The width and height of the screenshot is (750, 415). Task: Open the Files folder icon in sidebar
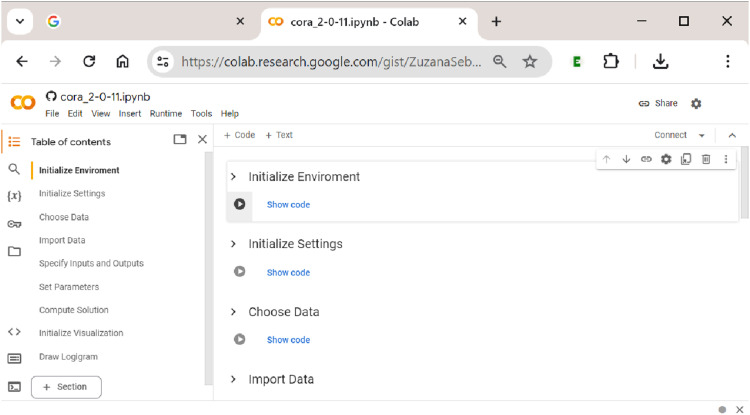coord(14,251)
